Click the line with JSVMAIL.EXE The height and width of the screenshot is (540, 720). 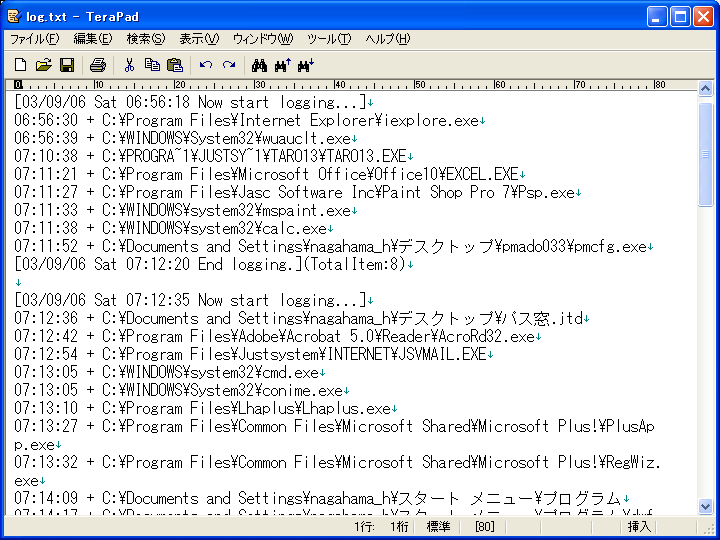(x=253, y=354)
